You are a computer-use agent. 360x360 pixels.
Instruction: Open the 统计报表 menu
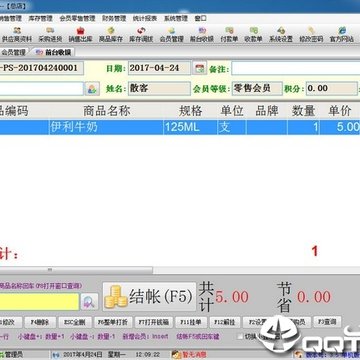pos(145,18)
